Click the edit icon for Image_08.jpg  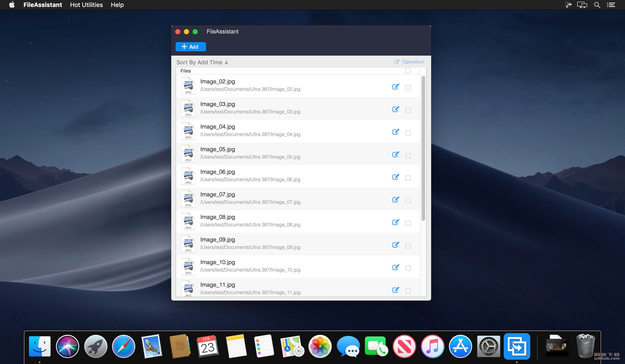pyautogui.click(x=396, y=222)
